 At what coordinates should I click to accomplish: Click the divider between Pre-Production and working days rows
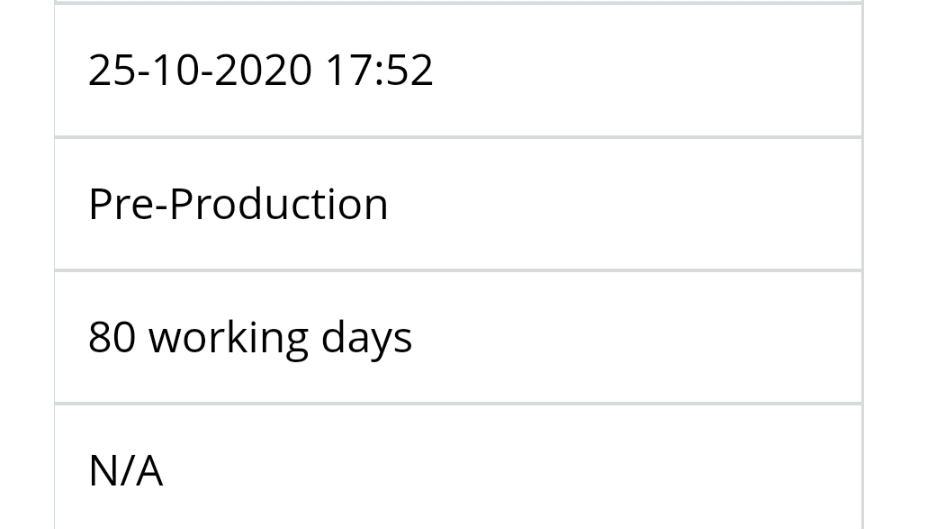(459, 271)
